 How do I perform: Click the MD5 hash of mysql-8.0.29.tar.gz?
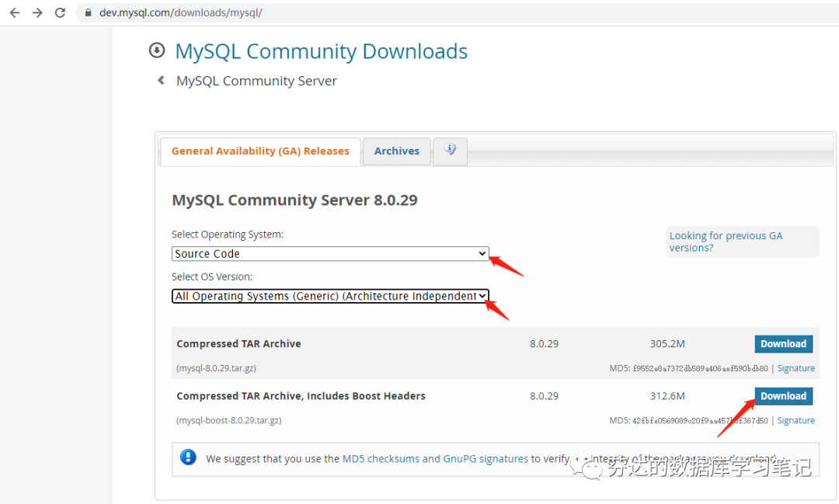(x=700, y=368)
